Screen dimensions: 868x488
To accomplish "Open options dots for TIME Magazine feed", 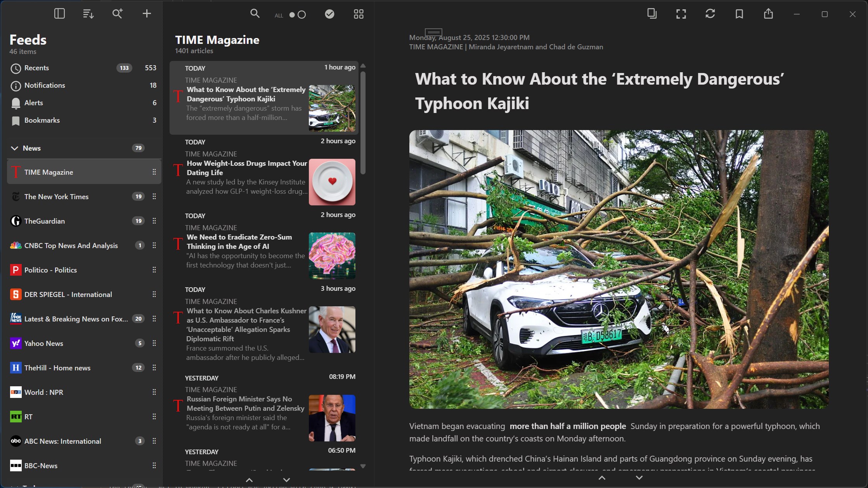I will click(154, 172).
